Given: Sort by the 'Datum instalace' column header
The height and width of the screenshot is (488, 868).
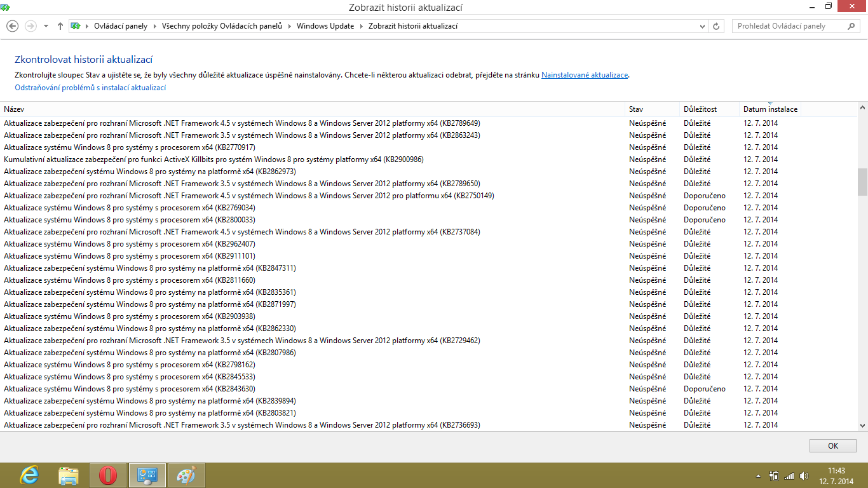Looking at the screenshot, I should pos(770,109).
